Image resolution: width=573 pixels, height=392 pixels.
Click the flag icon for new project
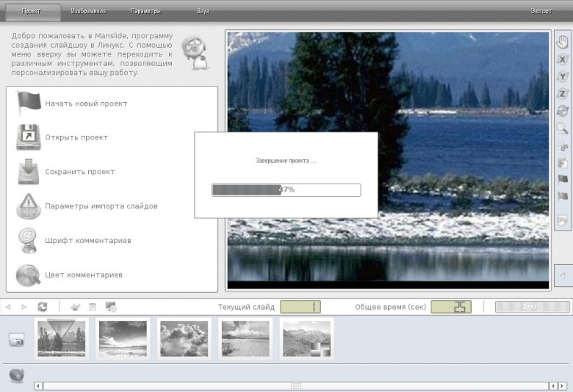[29, 103]
